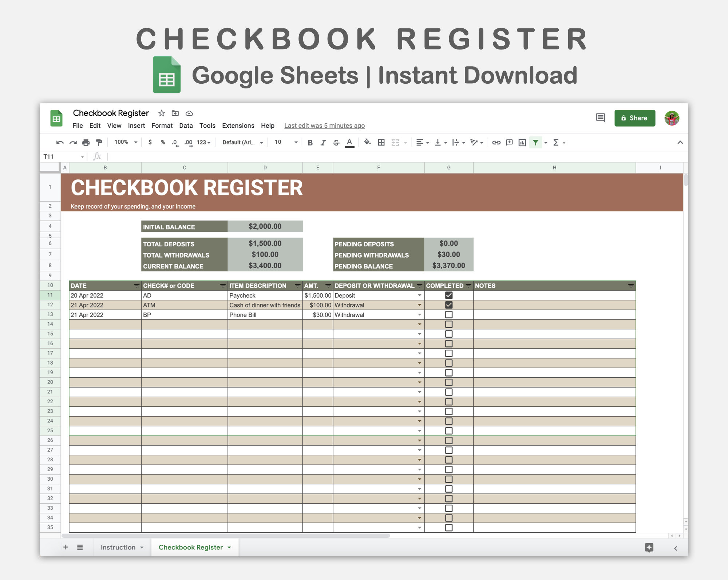Open the Deposit dropdown on the Paycheck row
728x580 pixels.
419,295
